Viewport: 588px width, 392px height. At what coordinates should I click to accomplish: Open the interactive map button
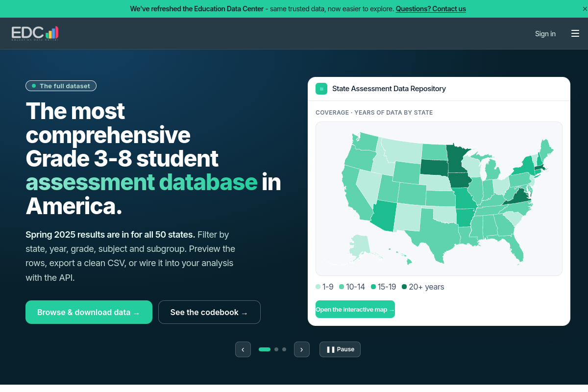355,309
